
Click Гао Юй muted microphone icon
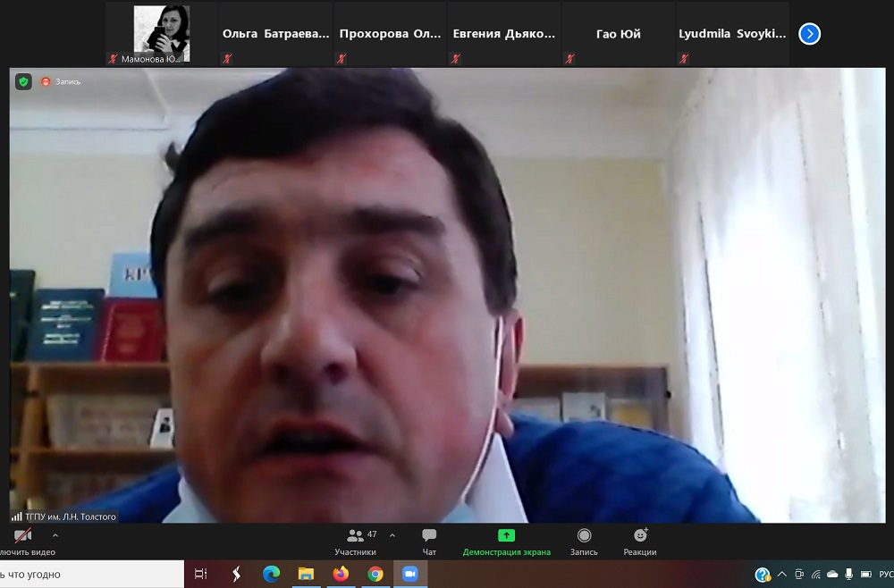(569, 59)
